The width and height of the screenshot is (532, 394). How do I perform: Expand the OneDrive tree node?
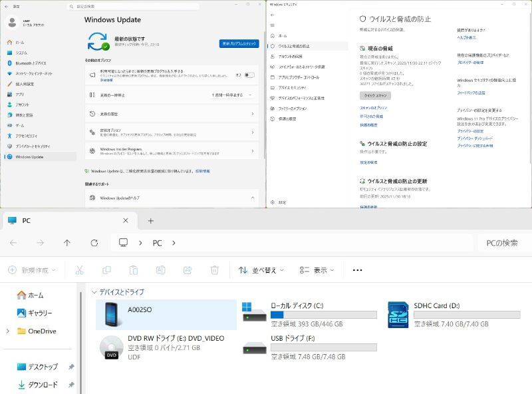(8, 331)
